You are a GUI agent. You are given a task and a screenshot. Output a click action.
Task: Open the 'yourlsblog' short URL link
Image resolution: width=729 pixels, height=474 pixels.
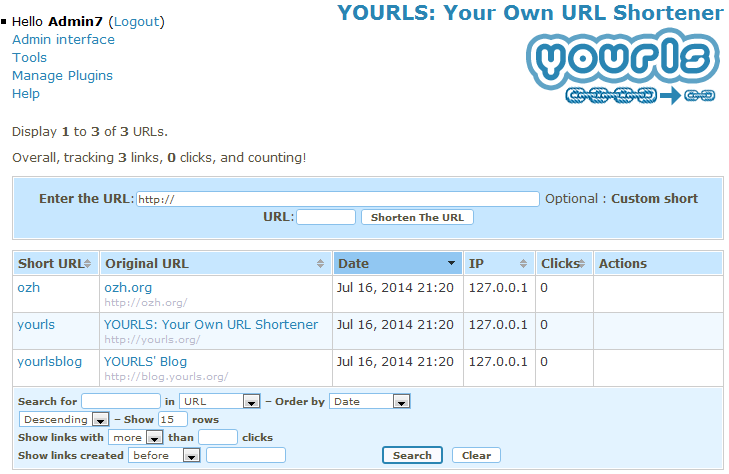(49, 362)
